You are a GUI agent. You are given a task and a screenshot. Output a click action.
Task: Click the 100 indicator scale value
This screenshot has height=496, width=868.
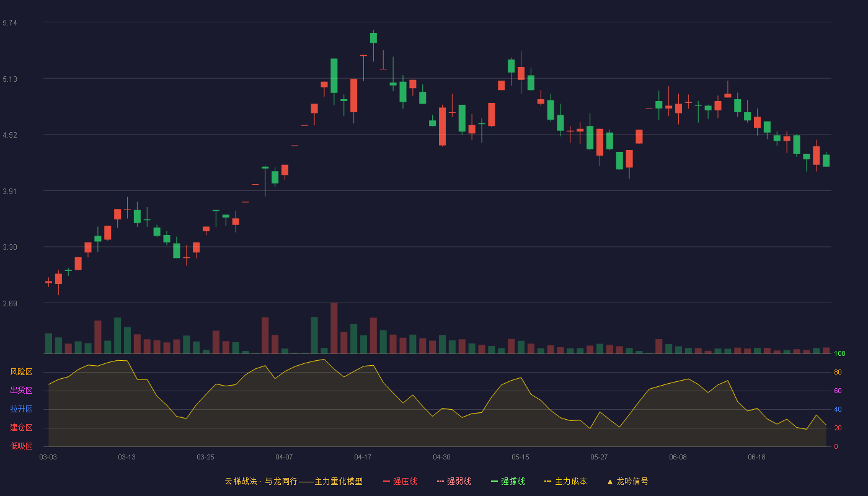click(x=840, y=354)
